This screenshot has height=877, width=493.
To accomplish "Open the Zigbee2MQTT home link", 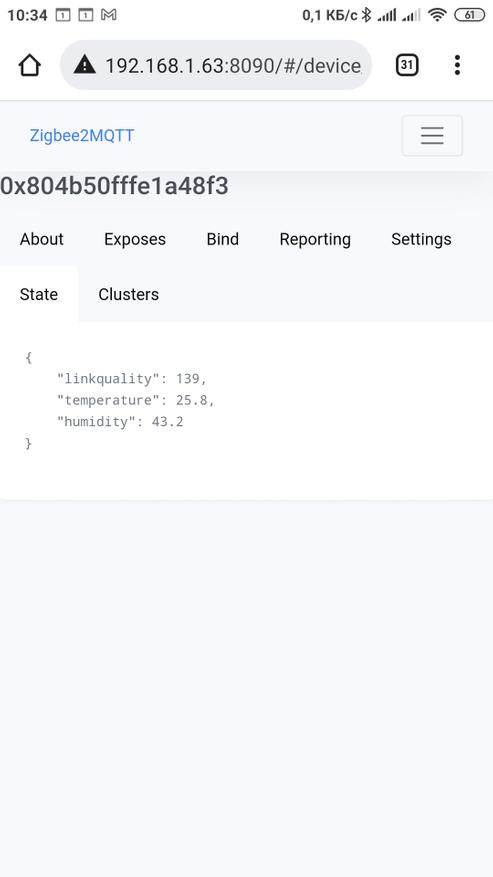I will [x=82, y=135].
